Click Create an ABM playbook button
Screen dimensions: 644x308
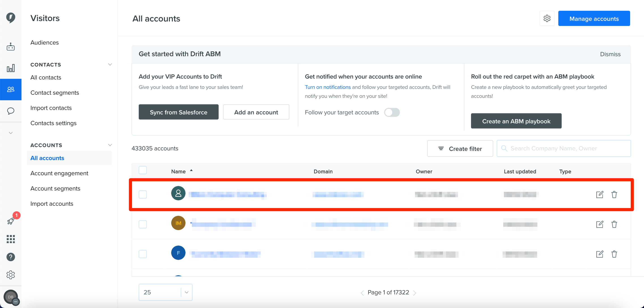click(x=516, y=121)
